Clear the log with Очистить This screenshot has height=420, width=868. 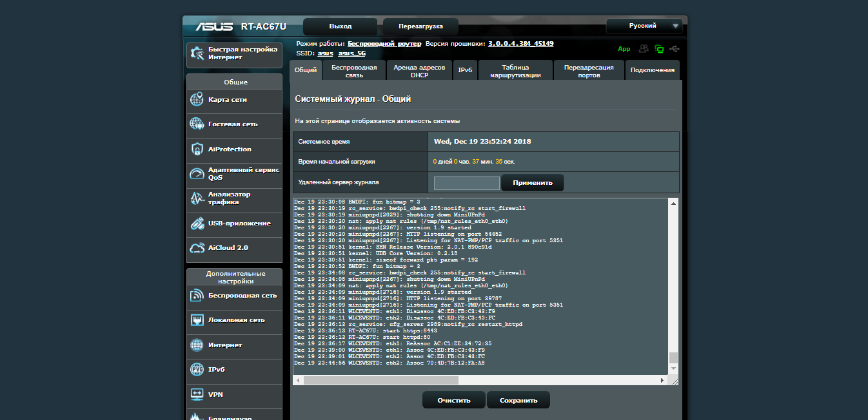coord(454,400)
